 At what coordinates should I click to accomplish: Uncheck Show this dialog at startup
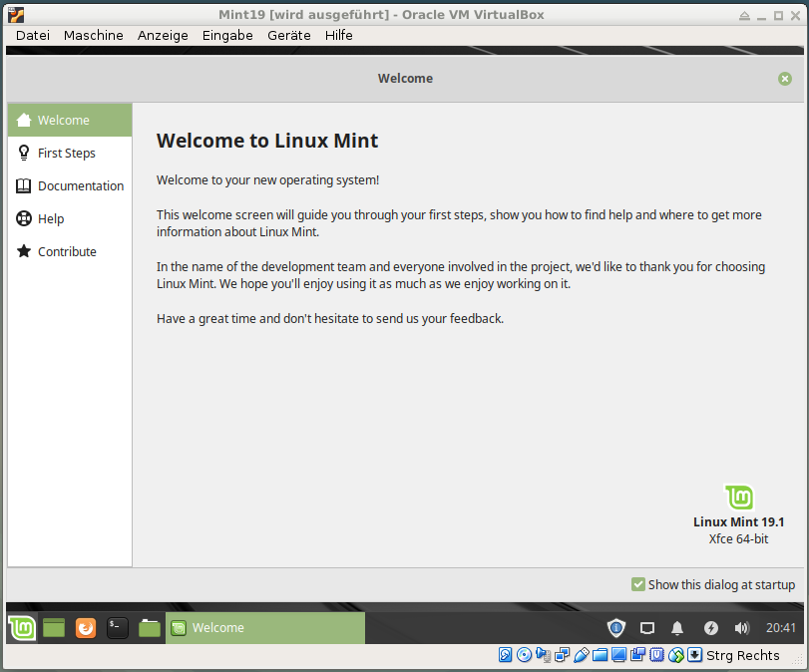click(x=637, y=584)
